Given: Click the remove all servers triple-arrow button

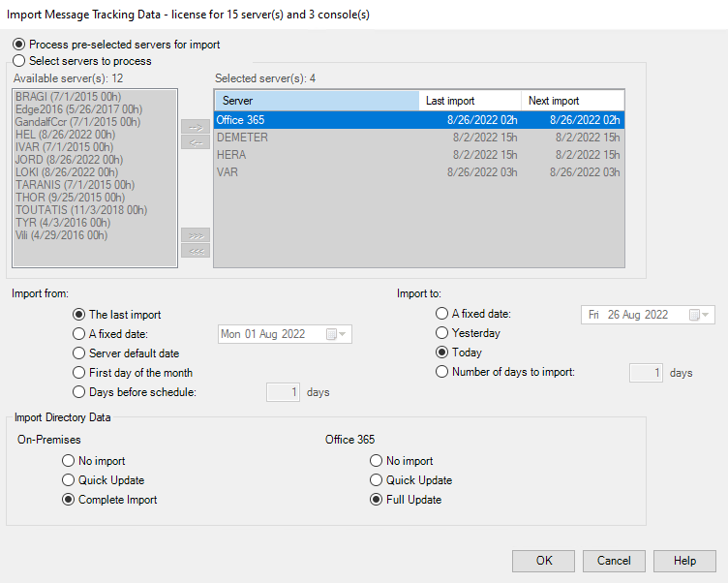Looking at the screenshot, I should tap(196, 252).
